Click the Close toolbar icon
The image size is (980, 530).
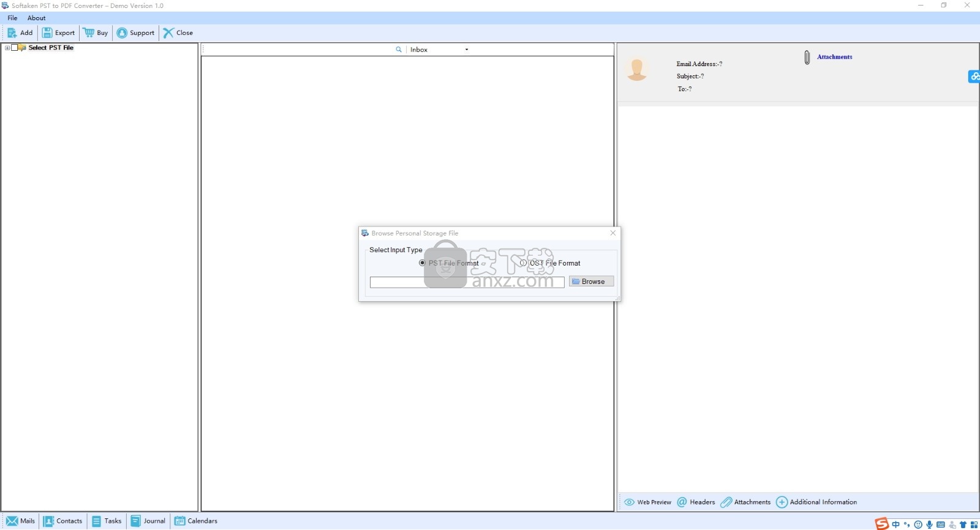click(168, 33)
